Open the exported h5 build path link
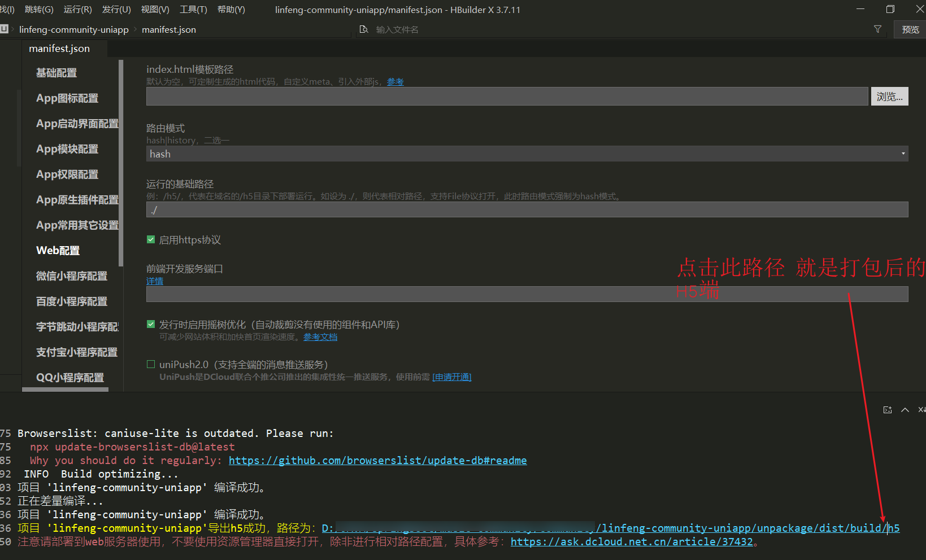 tap(611, 528)
